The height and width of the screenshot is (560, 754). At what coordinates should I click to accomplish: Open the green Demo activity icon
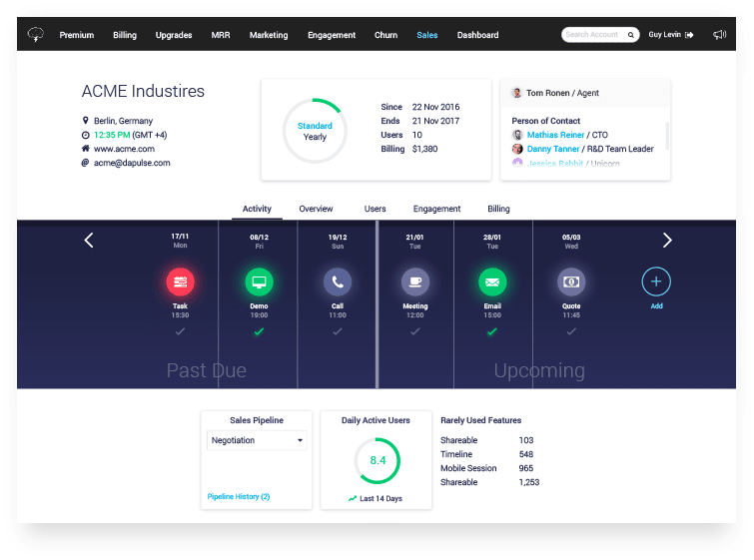coord(259,281)
